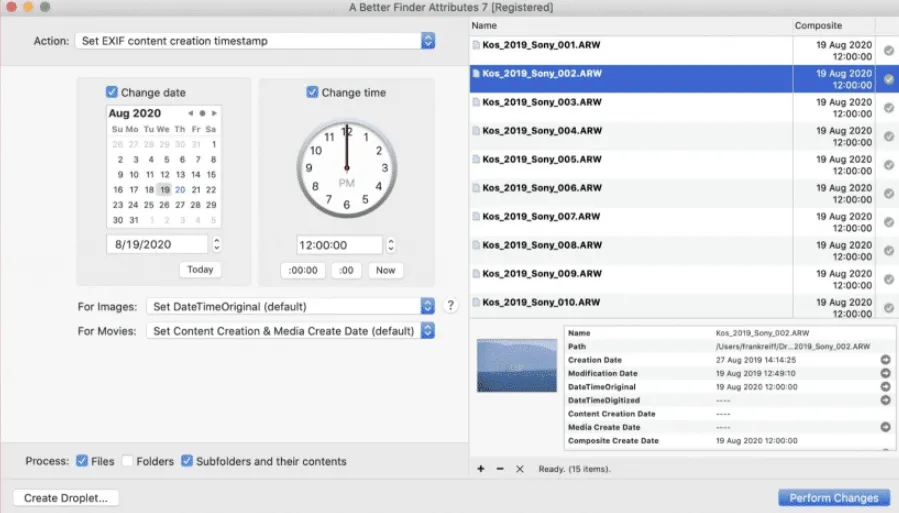This screenshot has width=899, height=513.
Task: Click the Perform Changes button
Action: [x=834, y=498]
